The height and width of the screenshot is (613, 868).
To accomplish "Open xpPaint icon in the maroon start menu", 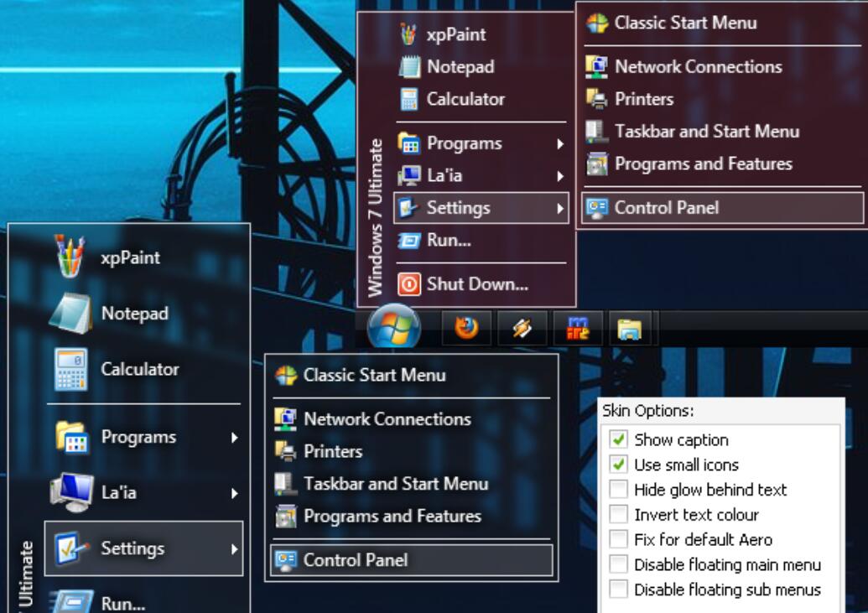I will [x=408, y=34].
